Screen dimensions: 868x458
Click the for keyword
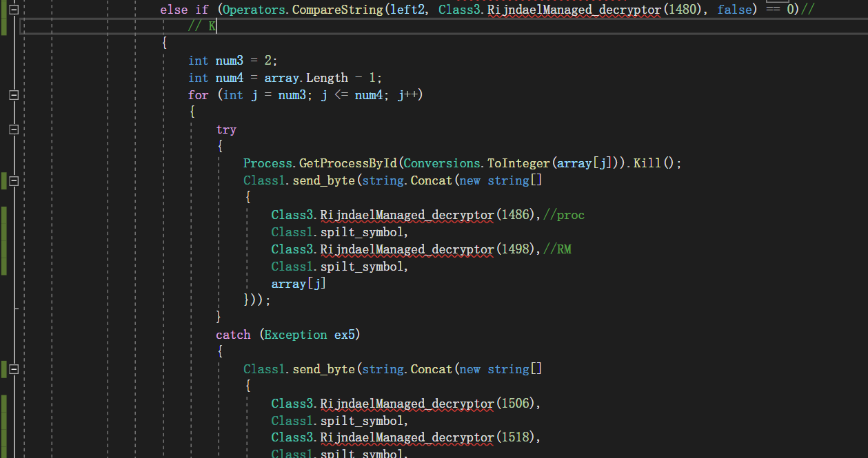(198, 95)
